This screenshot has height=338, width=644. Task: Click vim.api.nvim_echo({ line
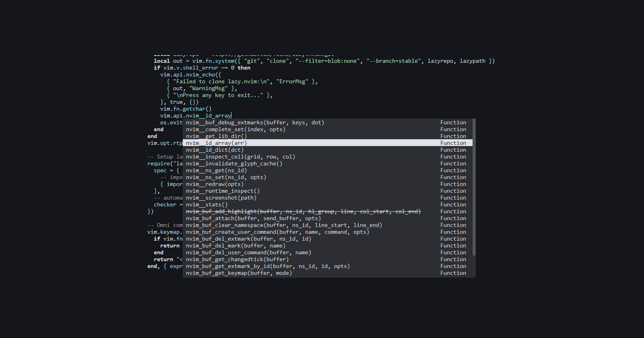tap(191, 74)
